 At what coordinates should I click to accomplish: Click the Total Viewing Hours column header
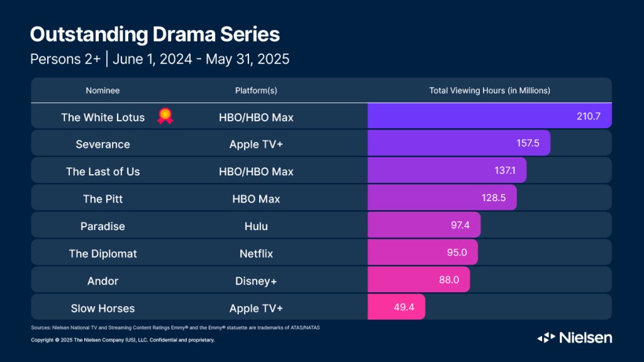[x=489, y=90]
